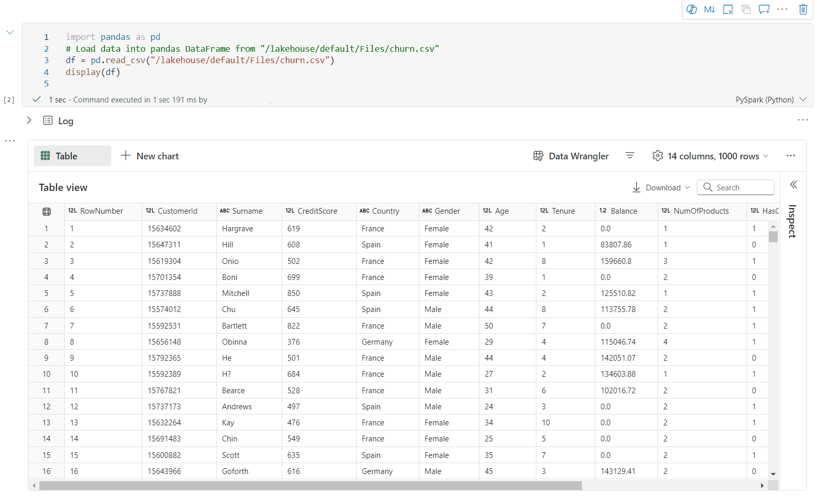Viewport: 817px width, 504px height.
Task: Click the 1.2 type icon of Balance
Action: click(x=603, y=211)
